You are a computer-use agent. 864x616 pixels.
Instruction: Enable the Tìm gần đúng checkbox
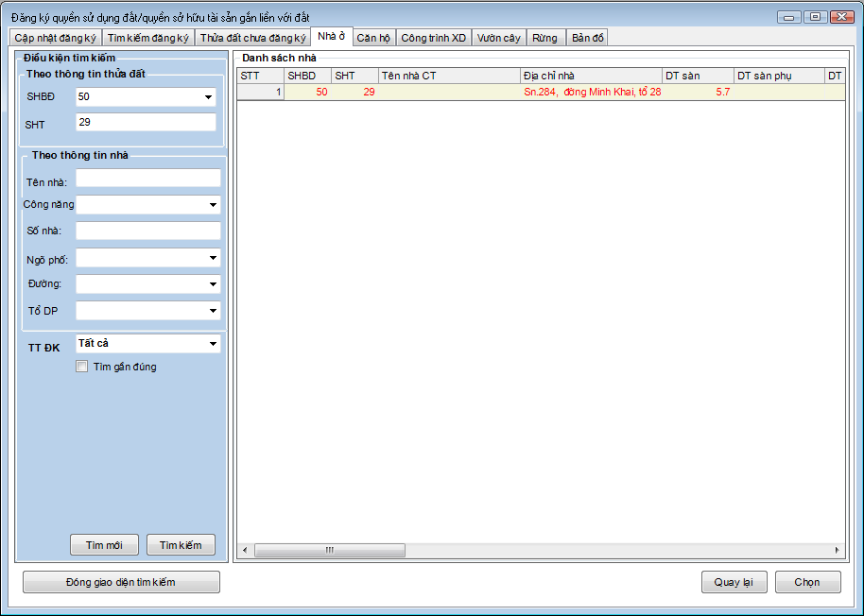82,367
